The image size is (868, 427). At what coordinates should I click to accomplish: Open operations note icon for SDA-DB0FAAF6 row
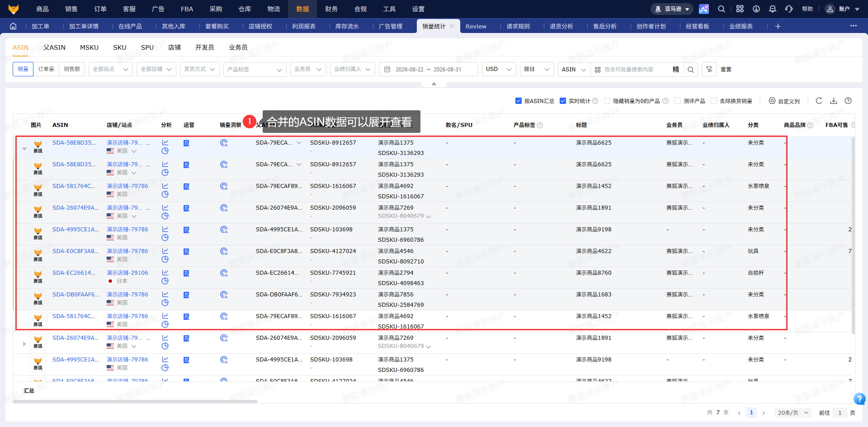(186, 295)
